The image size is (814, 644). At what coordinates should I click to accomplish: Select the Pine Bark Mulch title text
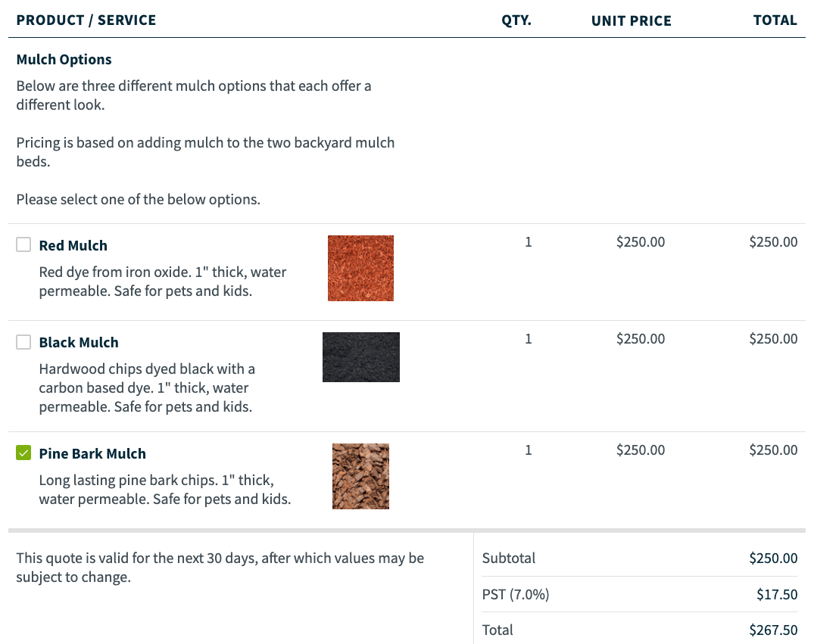click(92, 453)
